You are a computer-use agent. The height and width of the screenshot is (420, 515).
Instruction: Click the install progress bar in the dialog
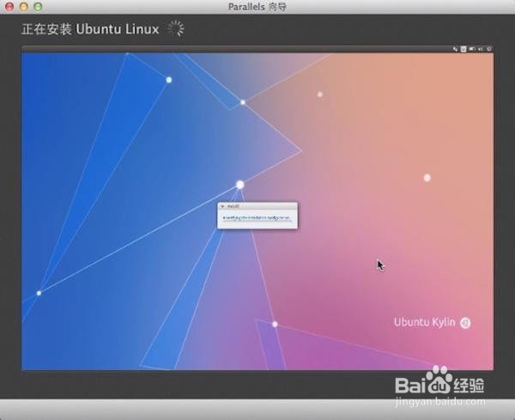257,222
